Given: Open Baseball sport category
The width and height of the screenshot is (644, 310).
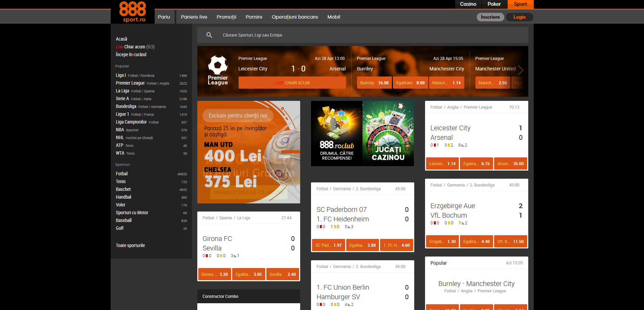Looking at the screenshot, I should [151, 221].
